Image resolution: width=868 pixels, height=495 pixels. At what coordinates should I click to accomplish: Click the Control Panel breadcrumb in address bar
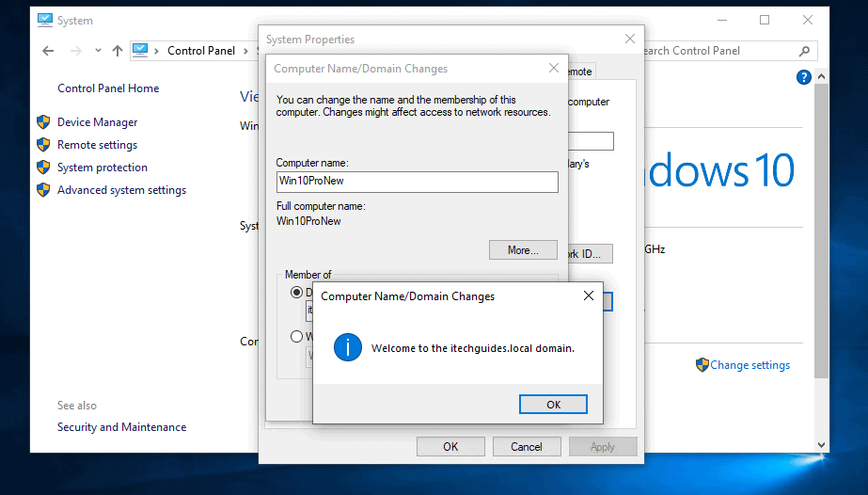201,51
